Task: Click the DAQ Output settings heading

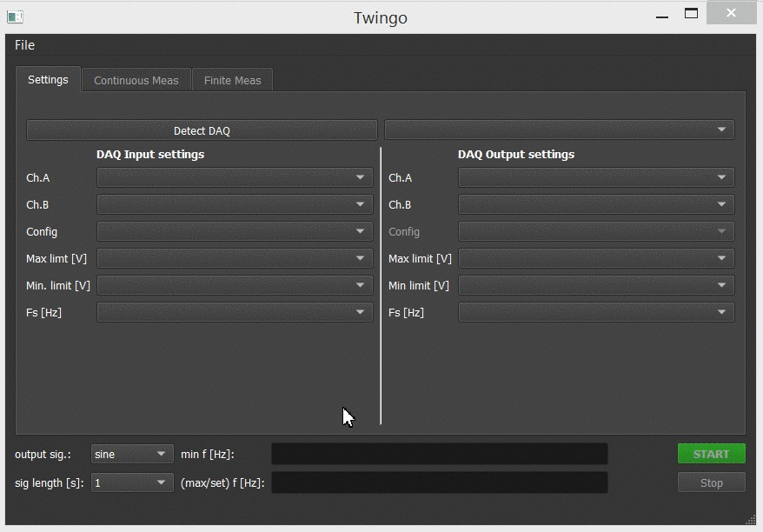Action: pos(516,154)
